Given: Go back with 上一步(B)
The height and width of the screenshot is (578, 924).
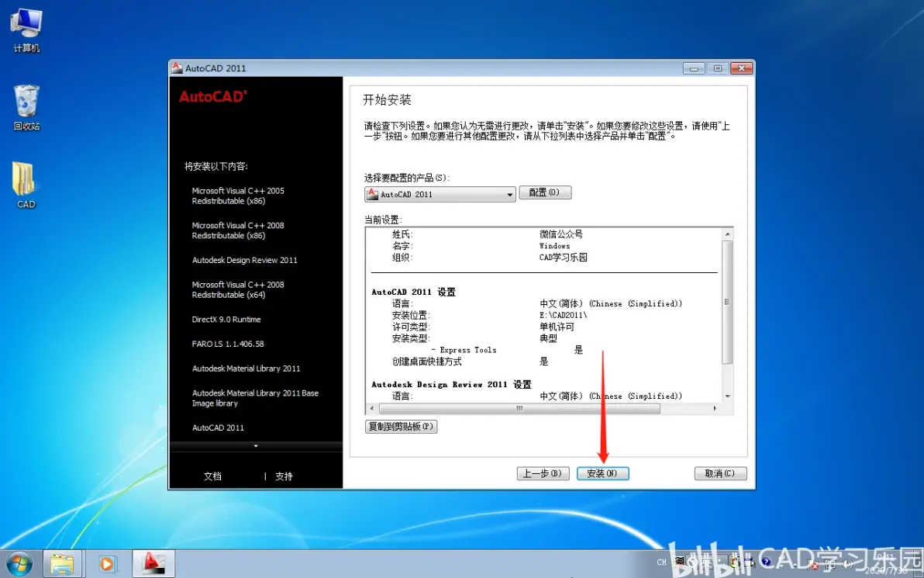Looking at the screenshot, I should coord(543,473).
